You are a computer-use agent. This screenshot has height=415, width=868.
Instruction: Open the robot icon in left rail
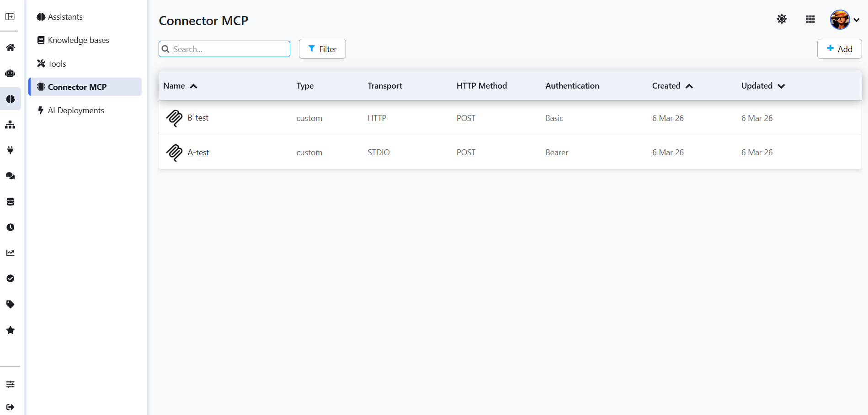[10, 73]
